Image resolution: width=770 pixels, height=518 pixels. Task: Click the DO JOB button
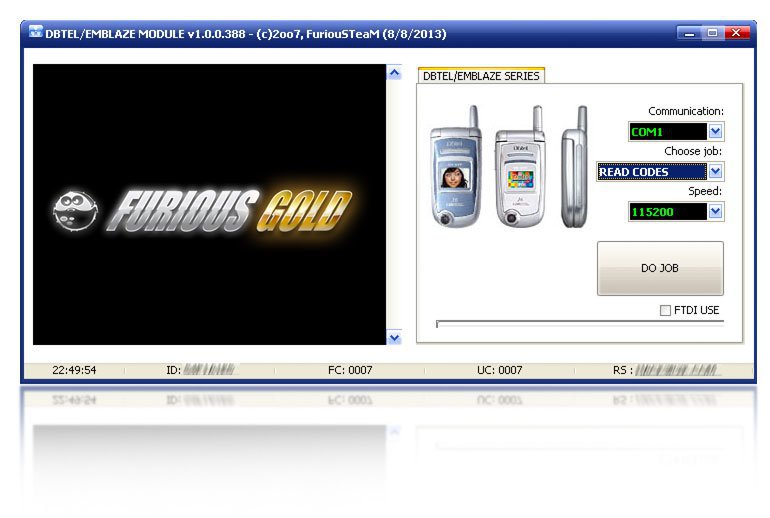tap(660, 268)
